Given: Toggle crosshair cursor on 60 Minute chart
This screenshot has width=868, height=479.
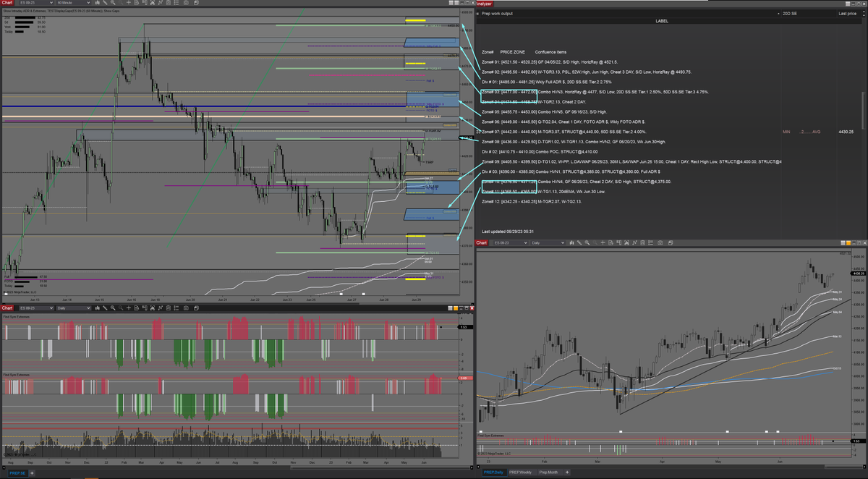Looking at the screenshot, I should (x=129, y=3).
